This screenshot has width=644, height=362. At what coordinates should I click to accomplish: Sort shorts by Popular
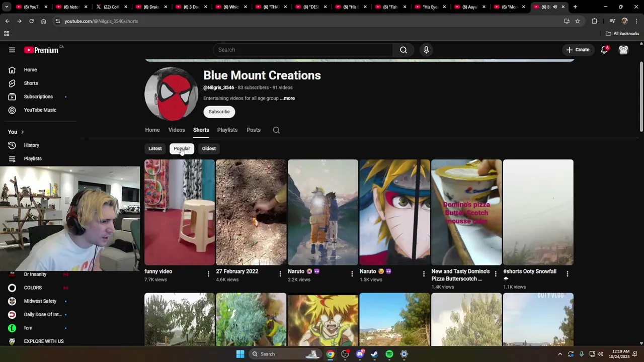coord(182,148)
